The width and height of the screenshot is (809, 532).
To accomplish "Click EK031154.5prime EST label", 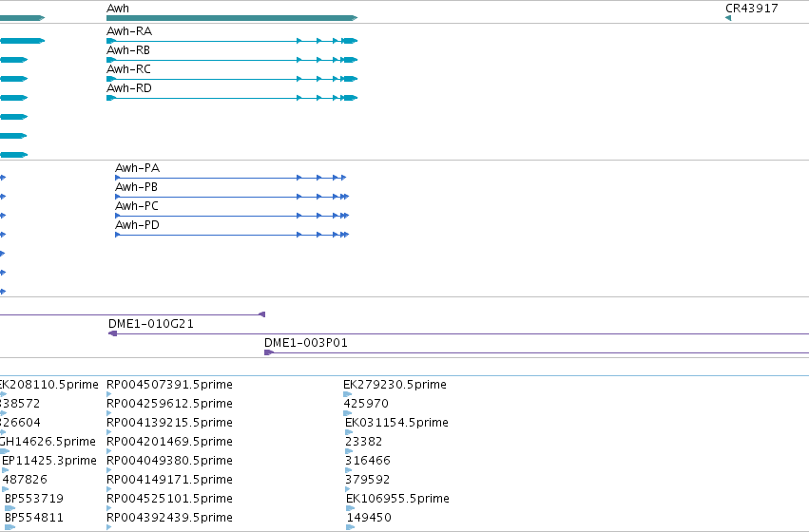I will click(396, 423).
